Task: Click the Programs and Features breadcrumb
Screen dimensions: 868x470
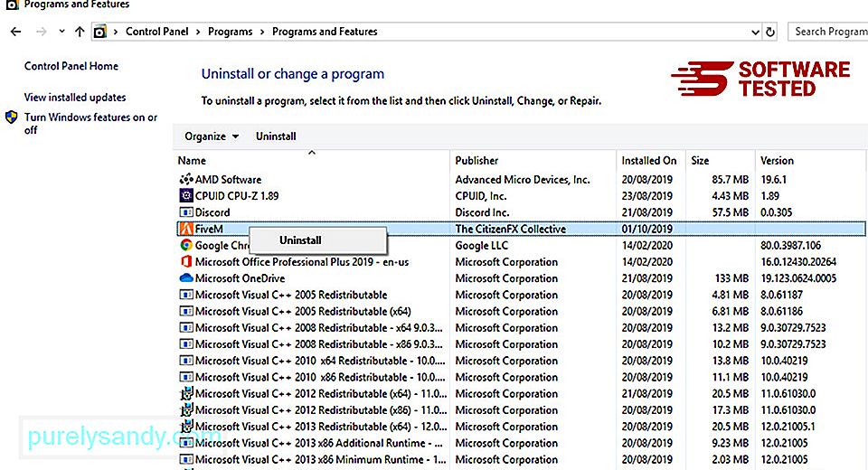Action: (x=325, y=32)
